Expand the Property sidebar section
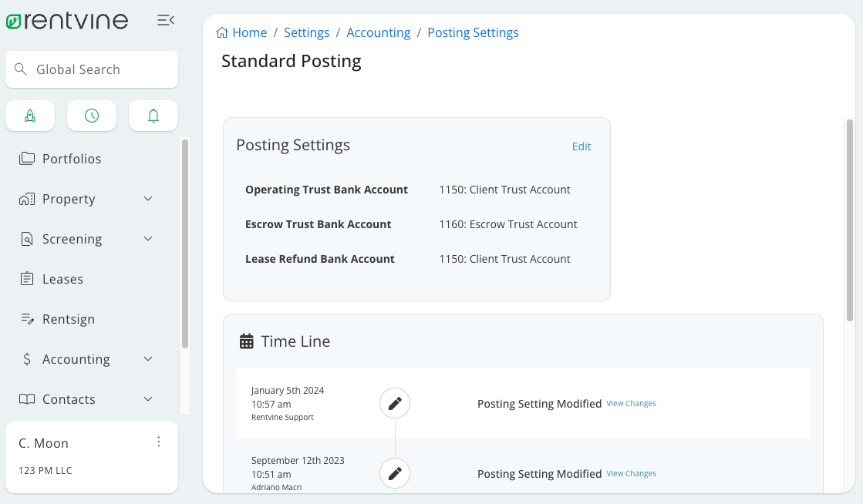 point(148,199)
